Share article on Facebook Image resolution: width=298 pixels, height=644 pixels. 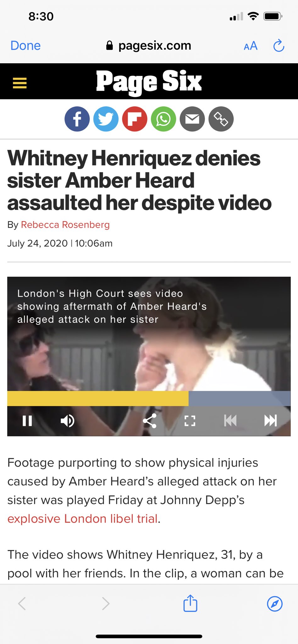[77, 119]
